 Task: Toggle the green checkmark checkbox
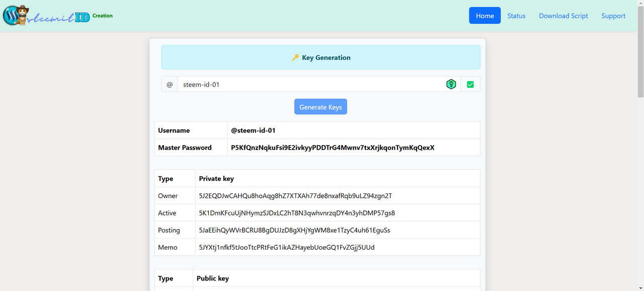pyautogui.click(x=470, y=85)
